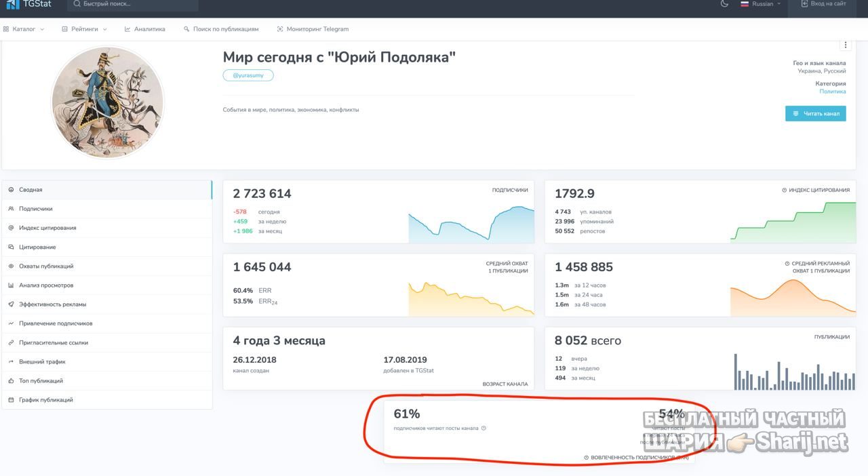The height and width of the screenshot is (476, 868).
Task: Click the citation index green chart
Action: click(x=793, y=224)
